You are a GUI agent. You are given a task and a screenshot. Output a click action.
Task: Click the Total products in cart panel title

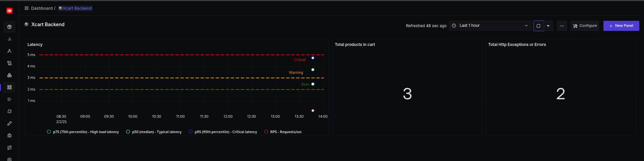click(355, 45)
